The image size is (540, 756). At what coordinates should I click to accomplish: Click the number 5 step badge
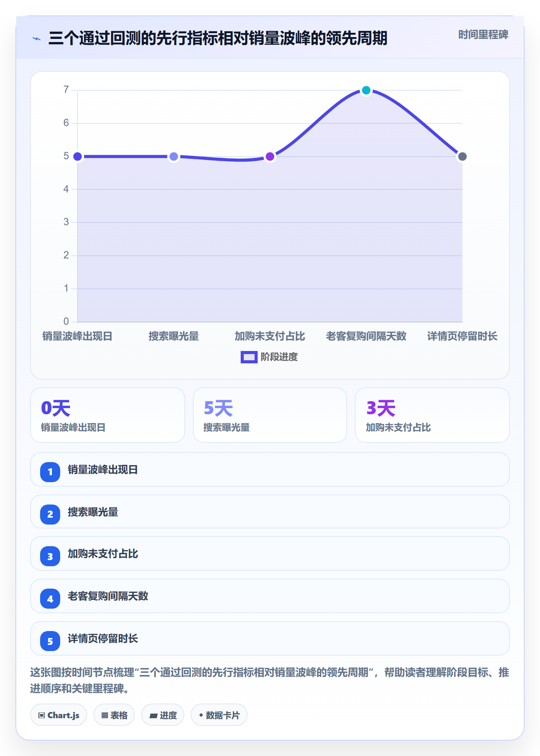point(50,641)
